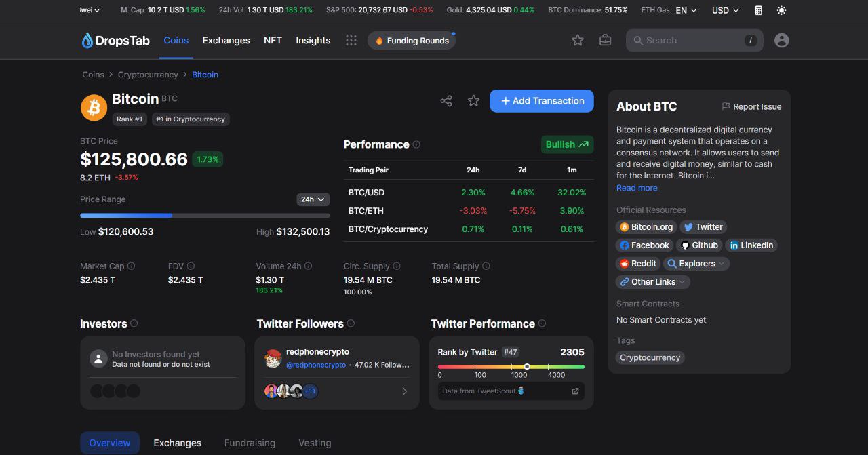Click the FDV info icon

[191, 266]
